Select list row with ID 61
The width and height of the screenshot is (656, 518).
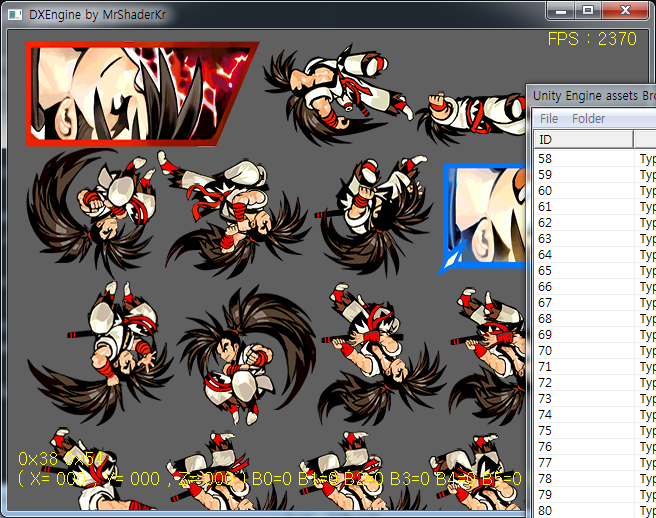click(595, 207)
